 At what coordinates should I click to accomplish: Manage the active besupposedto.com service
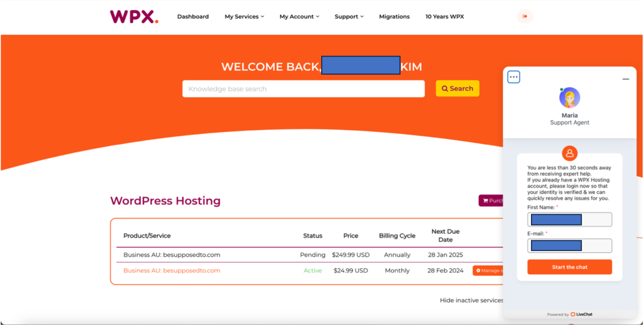[x=488, y=271]
